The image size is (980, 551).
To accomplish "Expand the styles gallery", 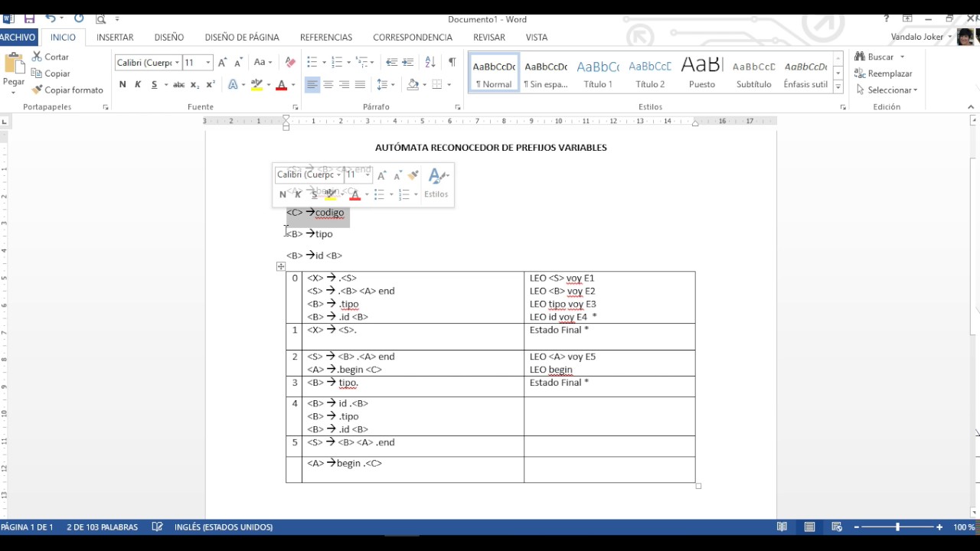I will [838, 87].
